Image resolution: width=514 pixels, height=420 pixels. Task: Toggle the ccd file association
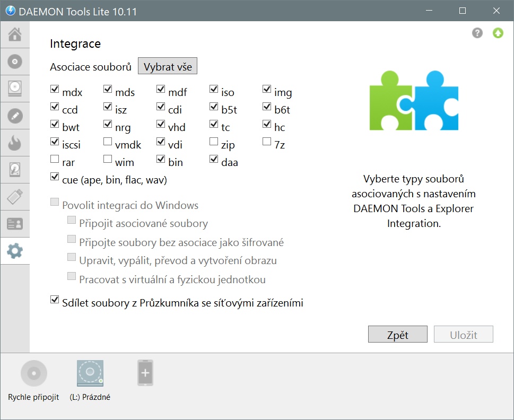[x=55, y=106]
